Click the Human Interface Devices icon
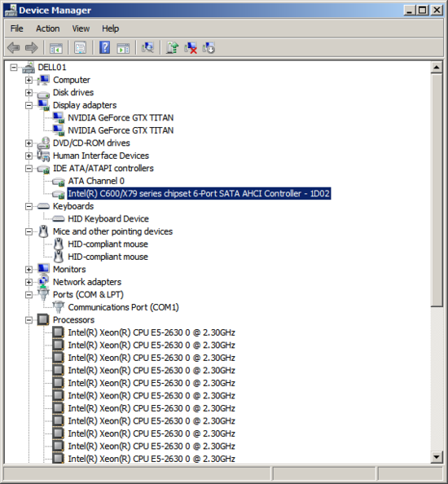Image resolution: width=448 pixels, height=484 pixels. (x=43, y=156)
